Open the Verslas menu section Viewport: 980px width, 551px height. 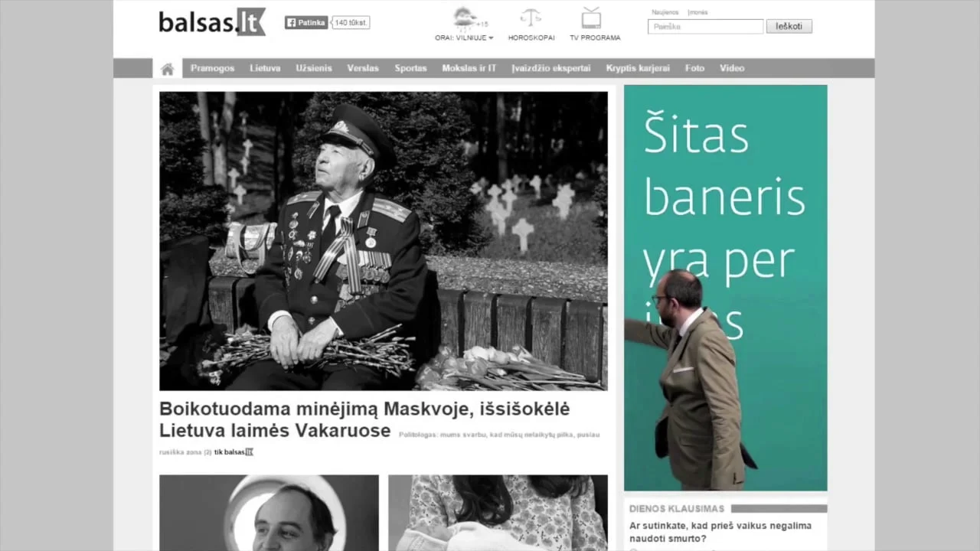[363, 68]
